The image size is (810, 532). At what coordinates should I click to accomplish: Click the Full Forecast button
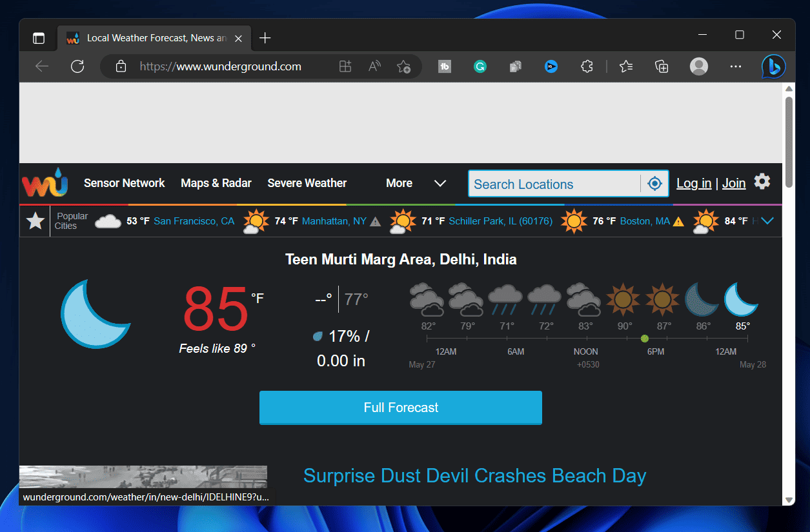pos(400,408)
